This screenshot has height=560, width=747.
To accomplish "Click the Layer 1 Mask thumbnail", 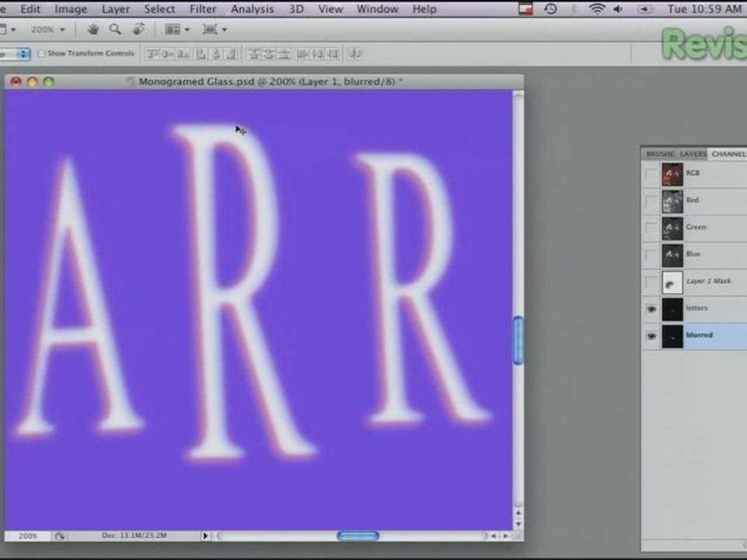I will click(x=672, y=282).
